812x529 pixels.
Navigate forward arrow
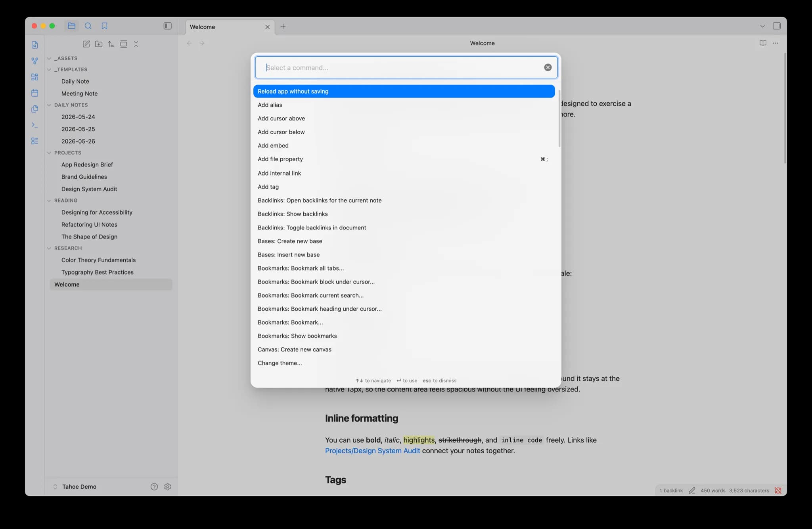202,43
